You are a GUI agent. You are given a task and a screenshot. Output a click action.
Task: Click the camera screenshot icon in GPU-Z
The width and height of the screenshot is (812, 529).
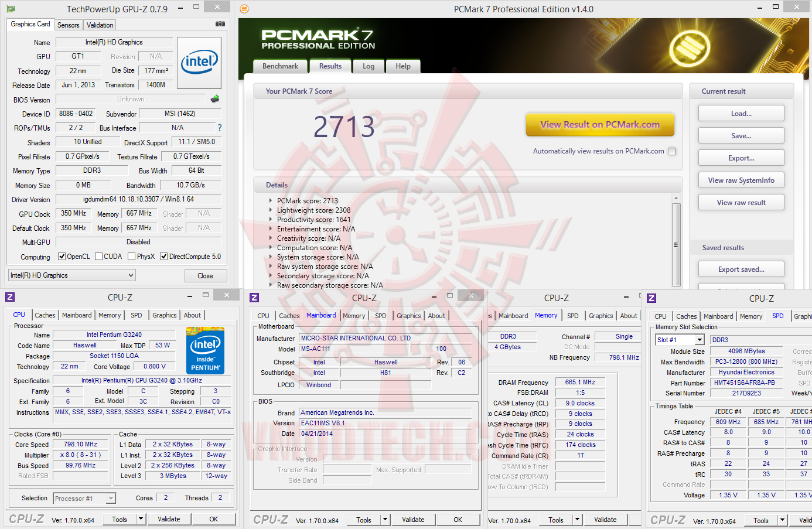220,24
